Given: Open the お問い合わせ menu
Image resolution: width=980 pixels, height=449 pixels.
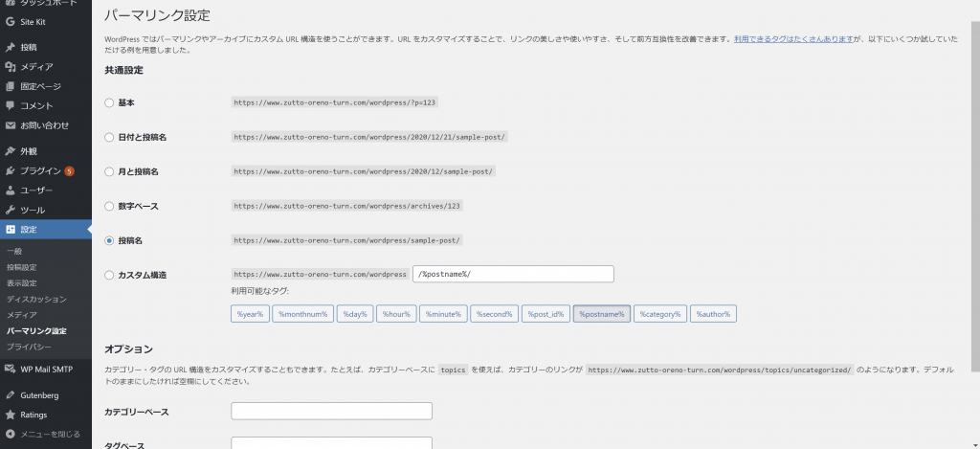Looking at the screenshot, I should [46, 125].
